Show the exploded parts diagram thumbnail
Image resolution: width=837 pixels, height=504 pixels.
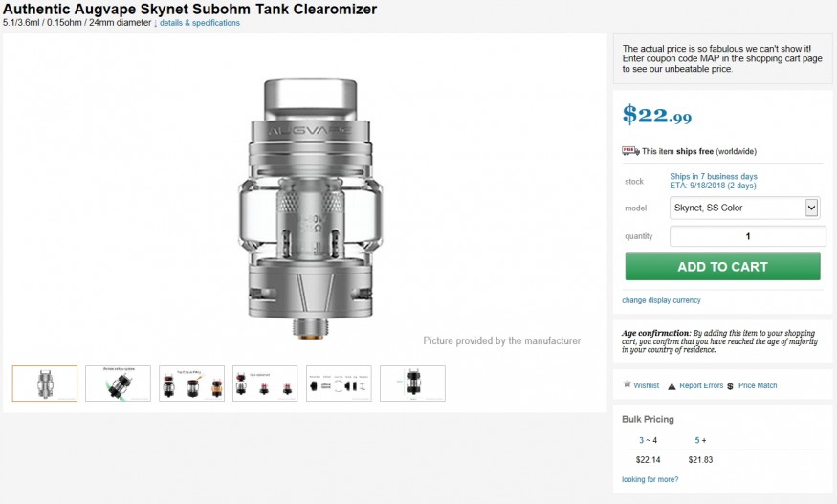tap(339, 383)
